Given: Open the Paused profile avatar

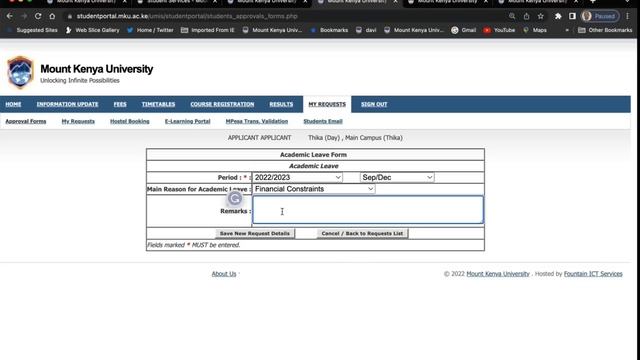Looking at the screenshot, I should point(600,16).
